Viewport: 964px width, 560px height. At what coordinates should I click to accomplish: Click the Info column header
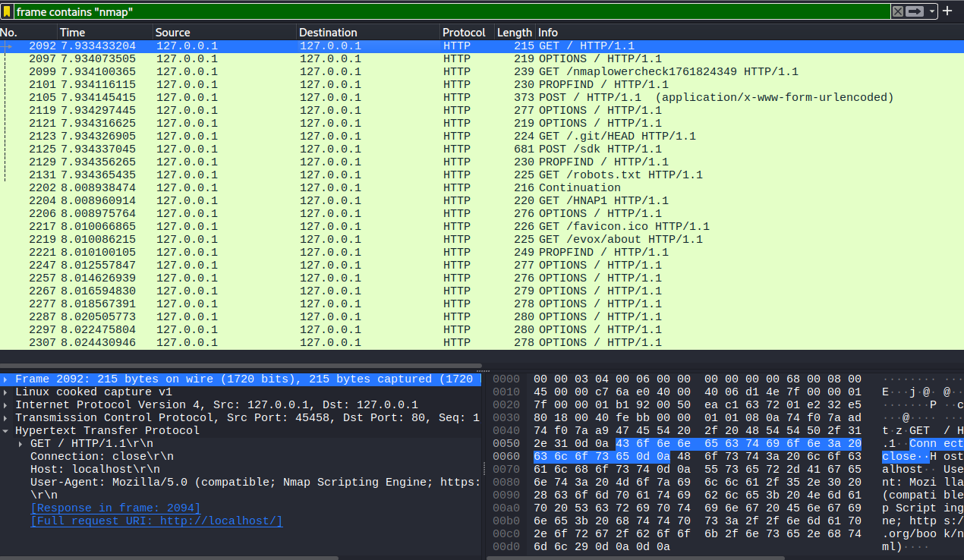pos(548,33)
